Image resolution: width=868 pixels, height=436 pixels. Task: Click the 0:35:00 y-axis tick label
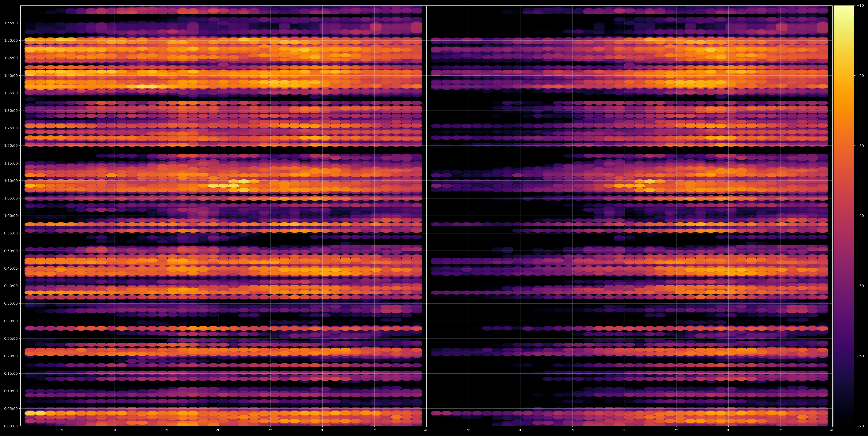[11, 304]
